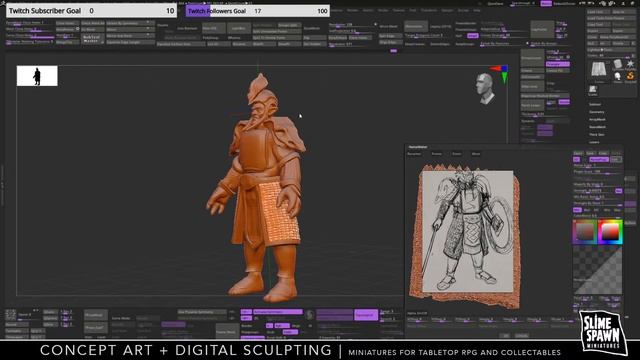
Task: Click Open in NoiseMaker window
Action: pyautogui.click(x=578, y=153)
